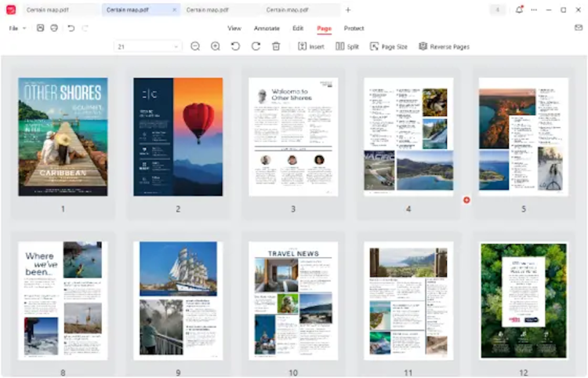Undo the last action
588x378 pixels.
(71, 28)
